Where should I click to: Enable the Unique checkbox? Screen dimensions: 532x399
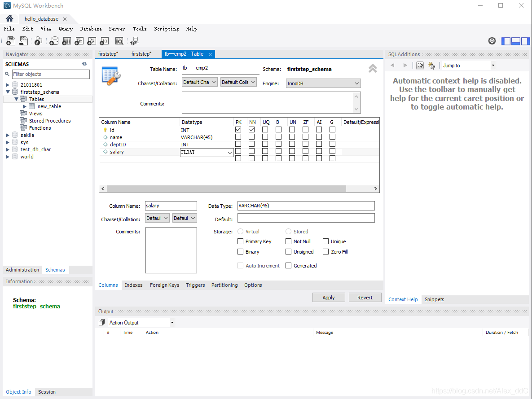pos(326,241)
